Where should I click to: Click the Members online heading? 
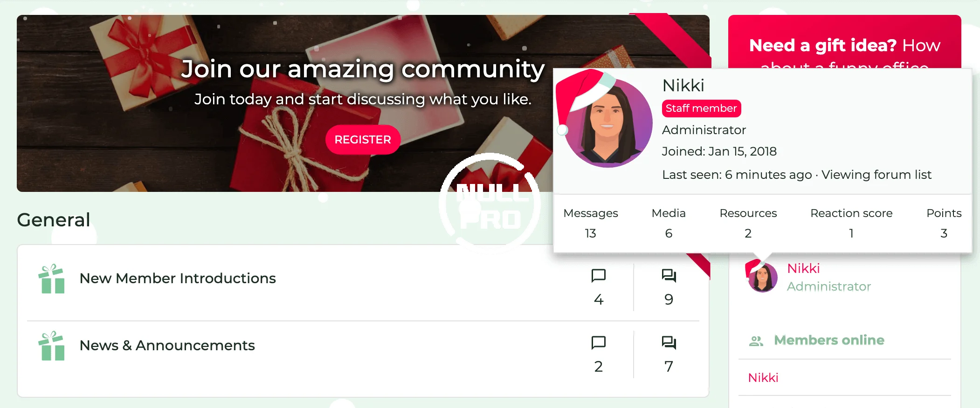click(829, 340)
